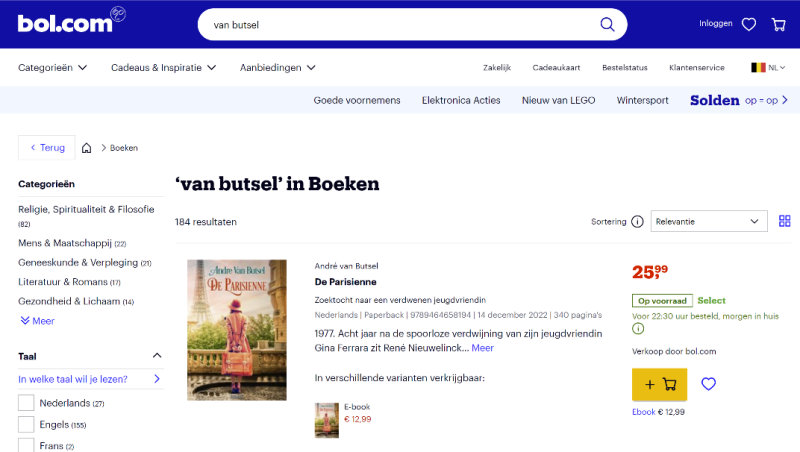Click the '184 resultaten' text
Image resolution: width=800 pixels, height=452 pixels.
click(206, 222)
